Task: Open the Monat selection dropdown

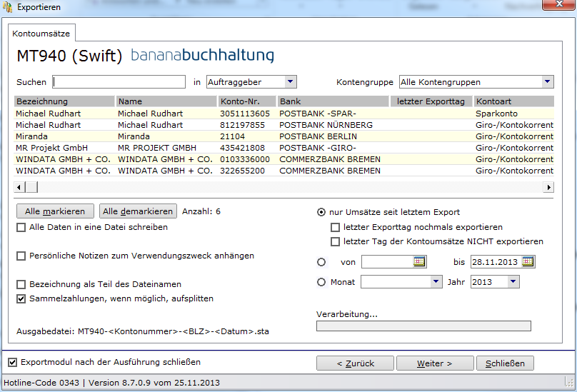Action: click(436, 282)
